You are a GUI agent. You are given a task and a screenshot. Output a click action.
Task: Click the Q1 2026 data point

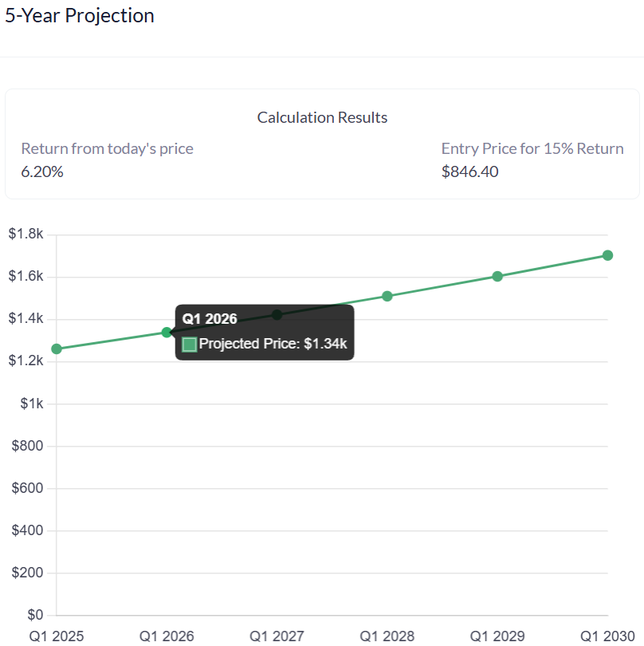[167, 332]
